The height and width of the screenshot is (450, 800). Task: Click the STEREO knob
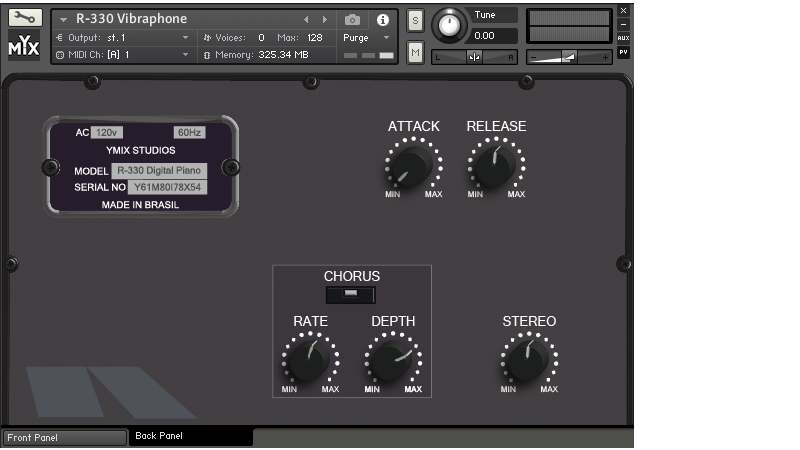[x=528, y=360]
